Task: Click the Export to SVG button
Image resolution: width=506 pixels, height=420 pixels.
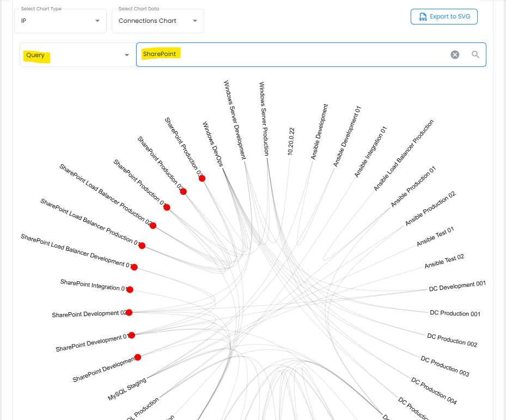Action: [444, 17]
